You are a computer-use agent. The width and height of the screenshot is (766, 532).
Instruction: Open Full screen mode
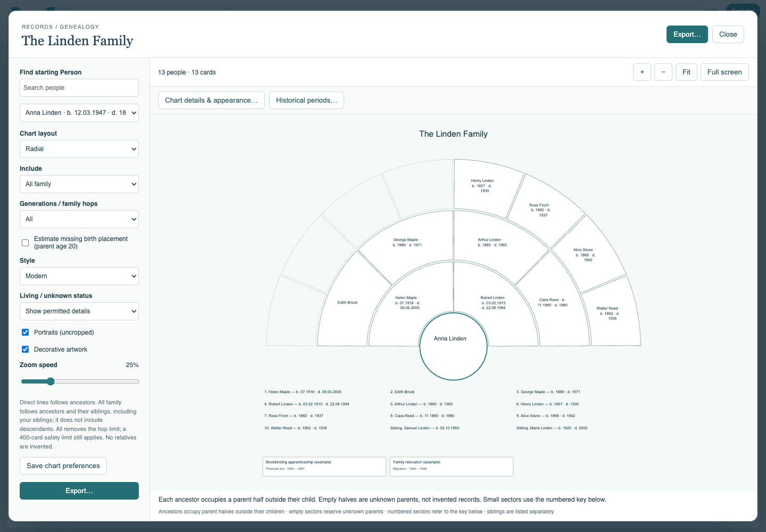click(x=725, y=72)
